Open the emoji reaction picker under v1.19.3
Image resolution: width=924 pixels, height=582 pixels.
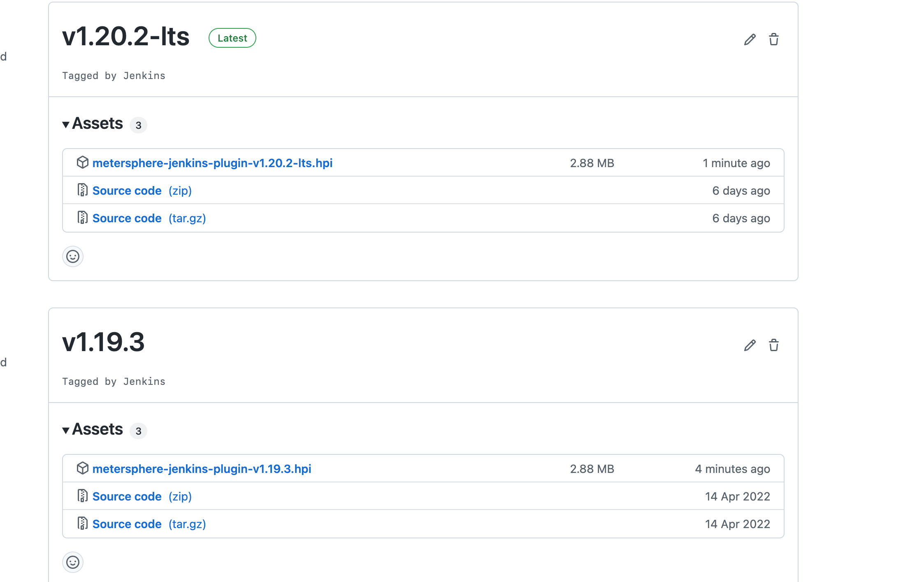pos(72,562)
